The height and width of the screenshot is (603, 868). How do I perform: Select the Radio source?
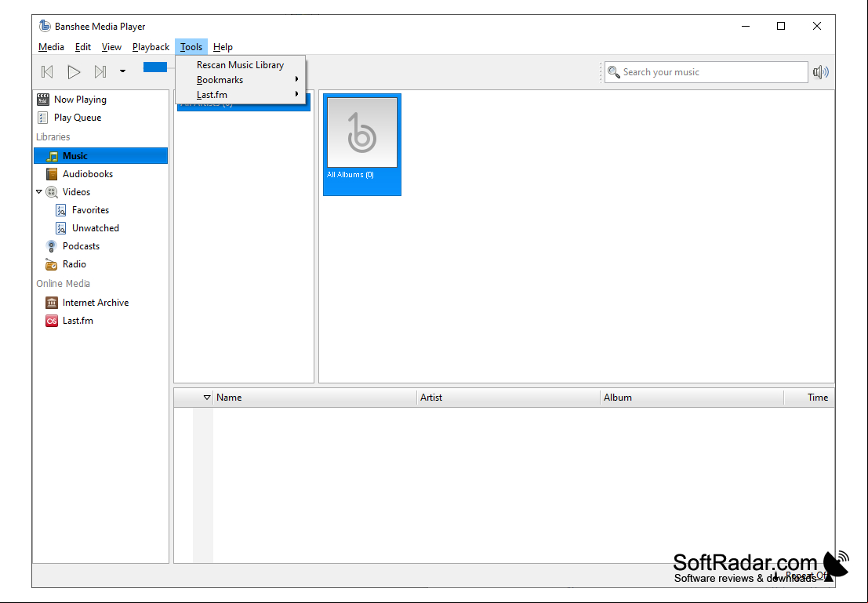(x=100, y=264)
